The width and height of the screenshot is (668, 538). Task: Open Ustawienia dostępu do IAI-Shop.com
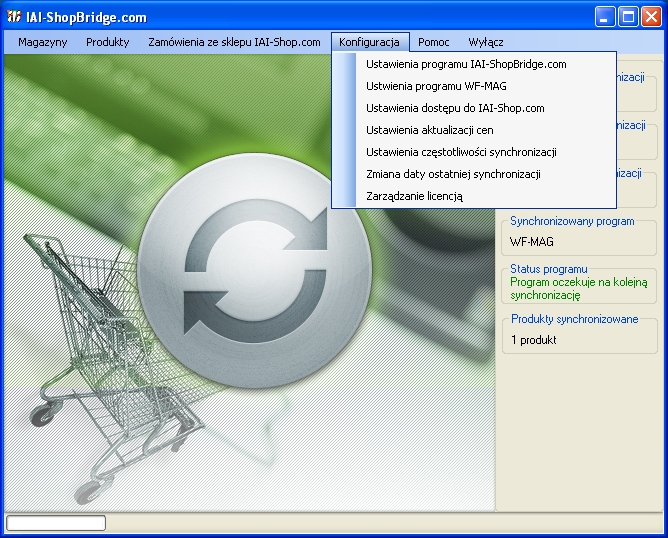474,108
